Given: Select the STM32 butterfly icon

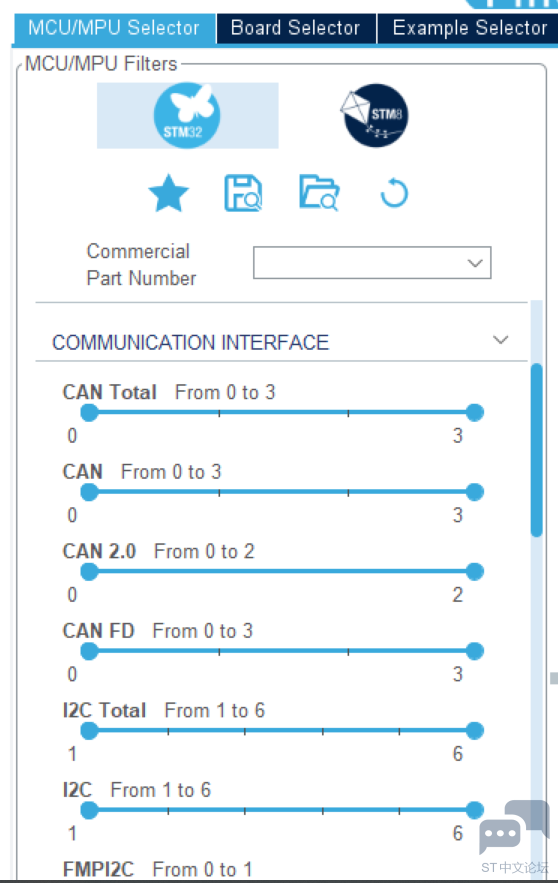Looking at the screenshot, I should [187, 115].
